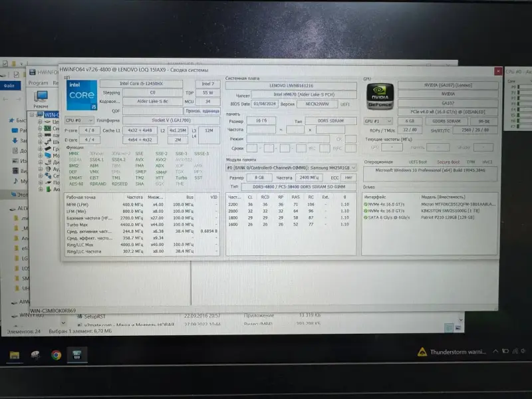Screen dimensions: 532x399
Task: Click the BIOS Date field 01/08/2024
Action: (264, 104)
